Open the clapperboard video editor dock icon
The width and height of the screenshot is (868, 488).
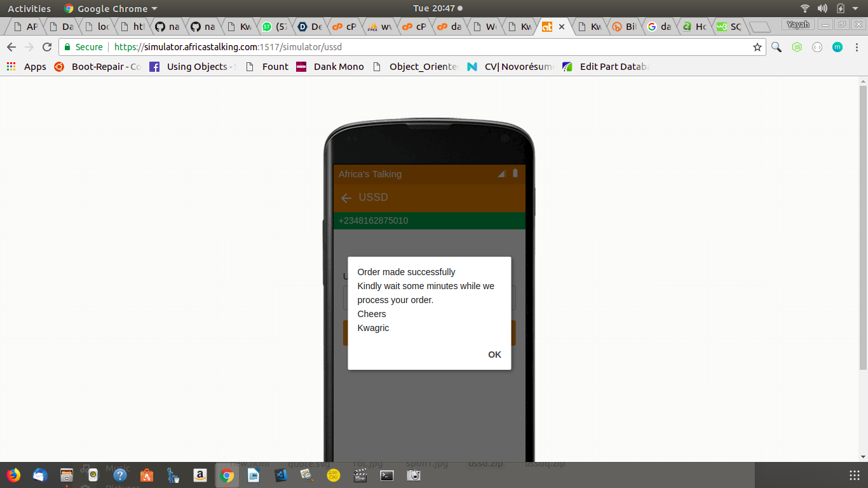coord(360,475)
